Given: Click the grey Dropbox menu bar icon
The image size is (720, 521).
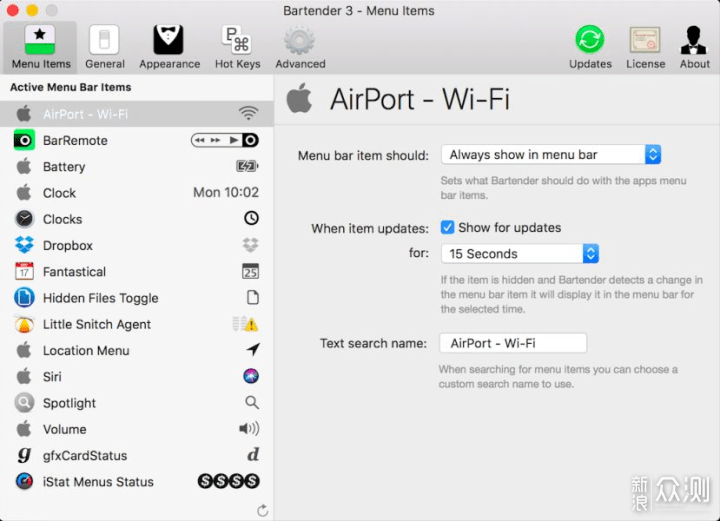Looking at the screenshot, I should click(251, 245).
